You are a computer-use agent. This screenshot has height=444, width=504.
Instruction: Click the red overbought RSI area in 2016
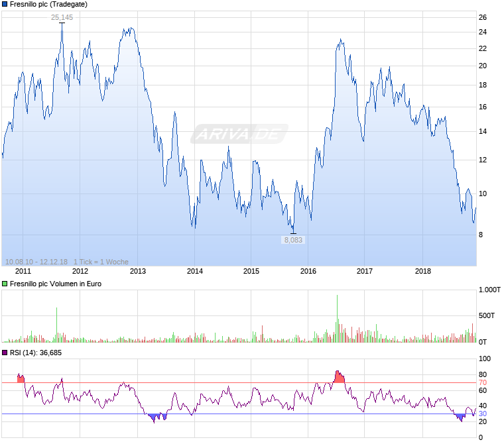339,377
